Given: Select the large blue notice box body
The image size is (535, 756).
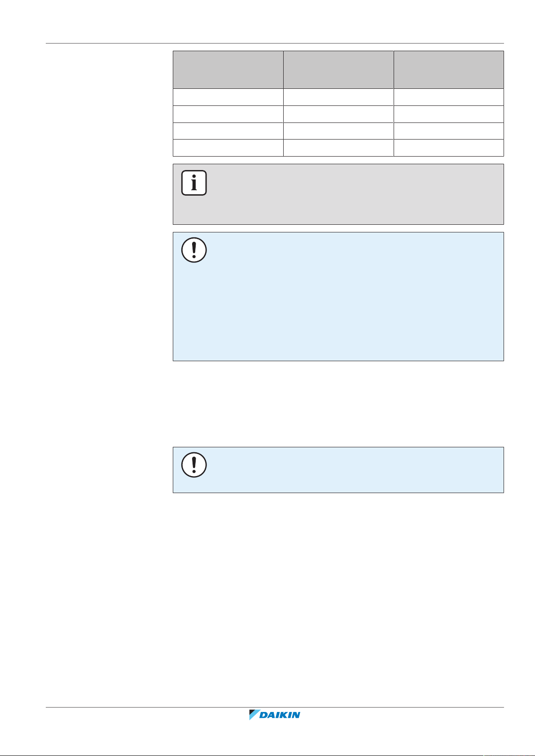Looking at the screenshot, I should pos(338,297).
